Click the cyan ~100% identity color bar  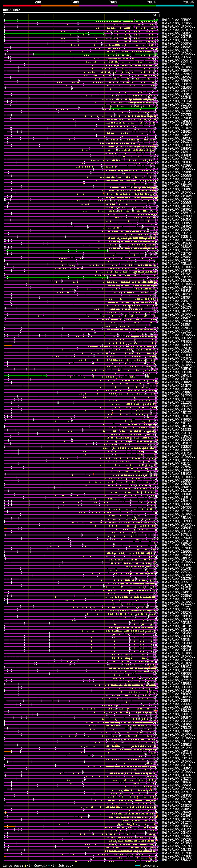coord(175,6)
